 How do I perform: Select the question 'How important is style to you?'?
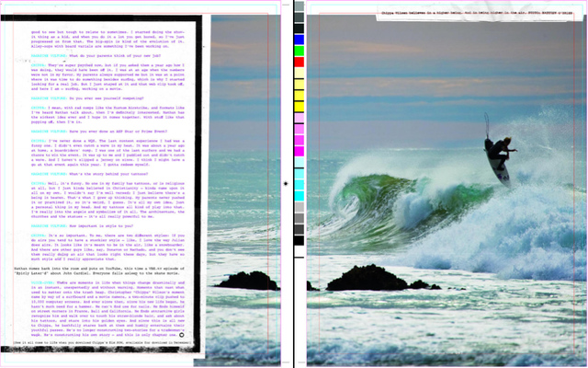[101, 225]
